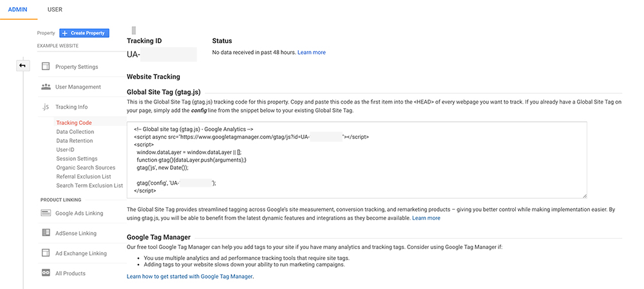The height and width of the screenshot is (289, 644).
Task: Go to Session Settings
Action: pos(77,158)
